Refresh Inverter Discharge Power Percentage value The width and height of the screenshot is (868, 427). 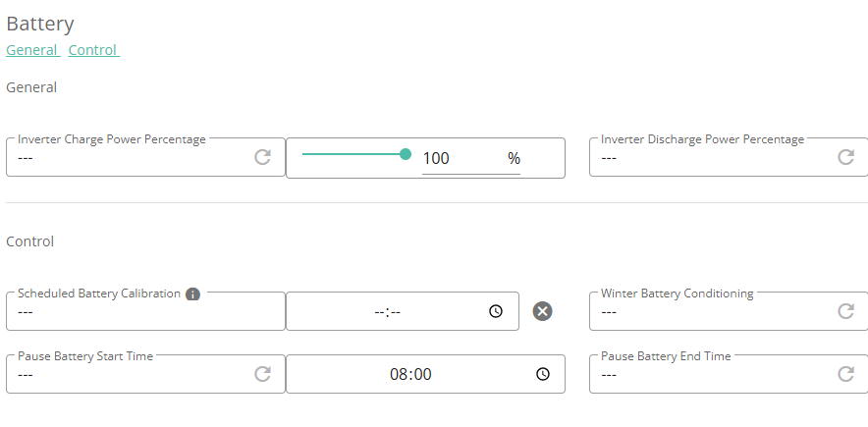click(x=845, y=157)
